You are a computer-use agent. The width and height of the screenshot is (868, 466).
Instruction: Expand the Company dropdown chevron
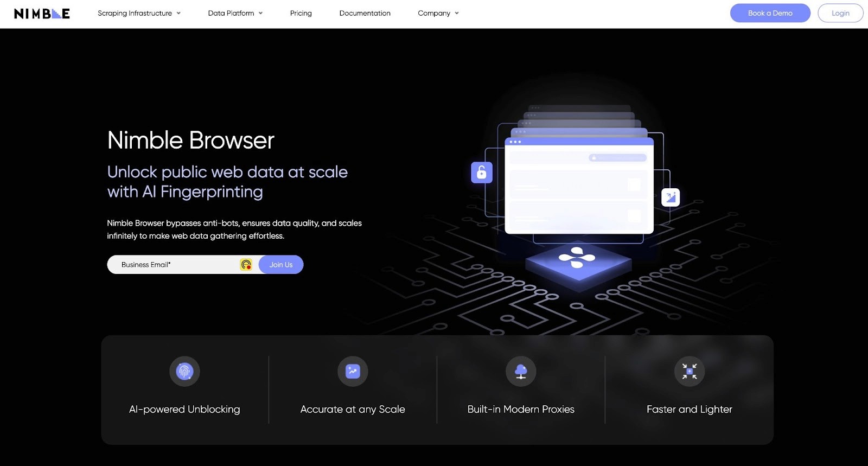[x=457, y=13]
